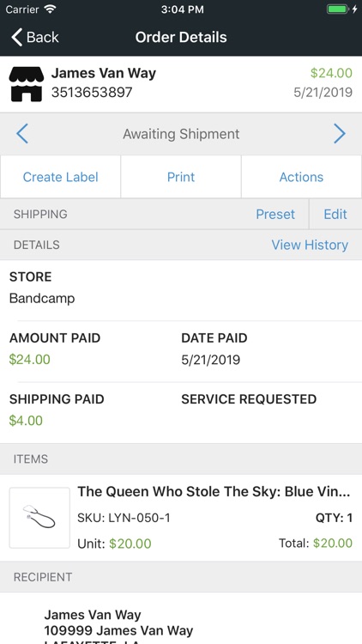The width and height of the screenshot is (362, 644).
Task: Open View History link
Action: 310,245
